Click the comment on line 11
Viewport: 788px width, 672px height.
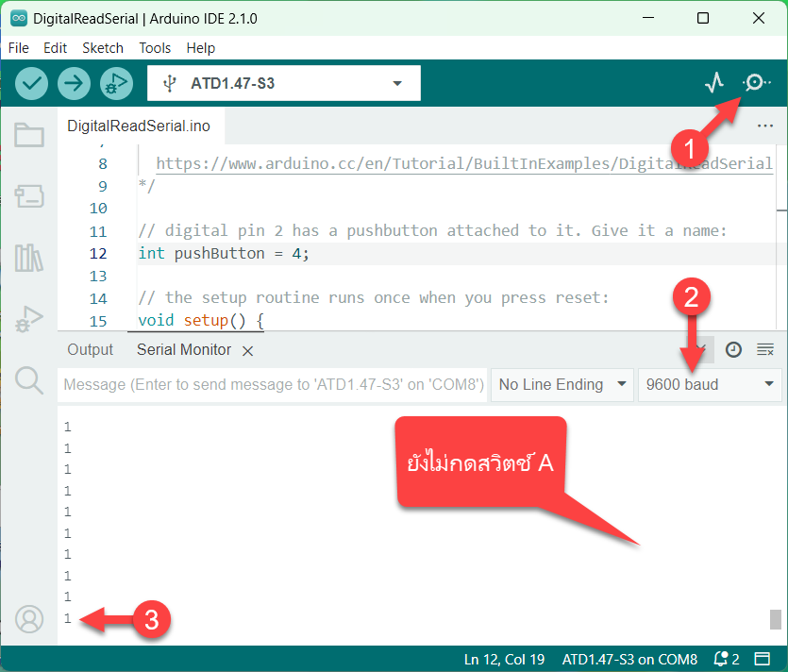433,230
